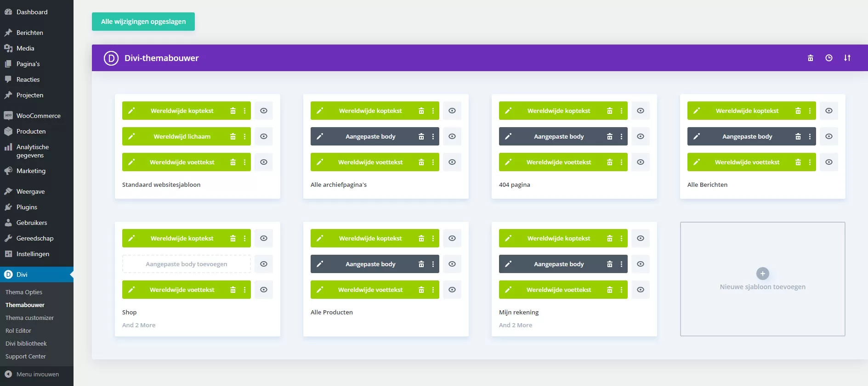Toggle header visibility in Standaard websitesjabloon
868x386 pixels.
(264, 111)
